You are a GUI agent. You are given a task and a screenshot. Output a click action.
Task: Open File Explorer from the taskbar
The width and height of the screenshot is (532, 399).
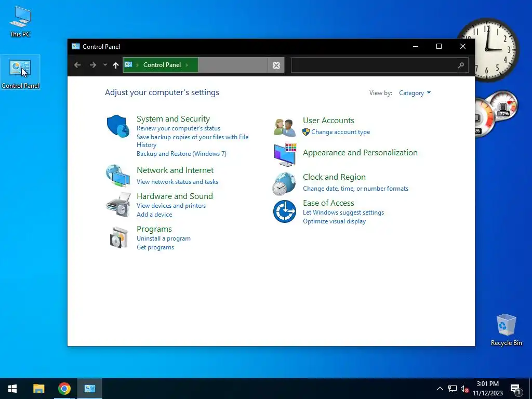38,389
